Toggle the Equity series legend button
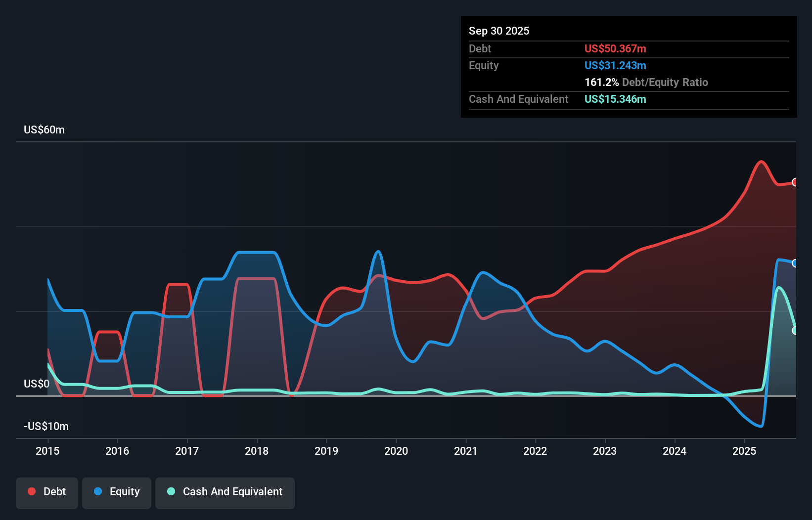The height and width of the screenshot is (520, 812). (117, 493)
